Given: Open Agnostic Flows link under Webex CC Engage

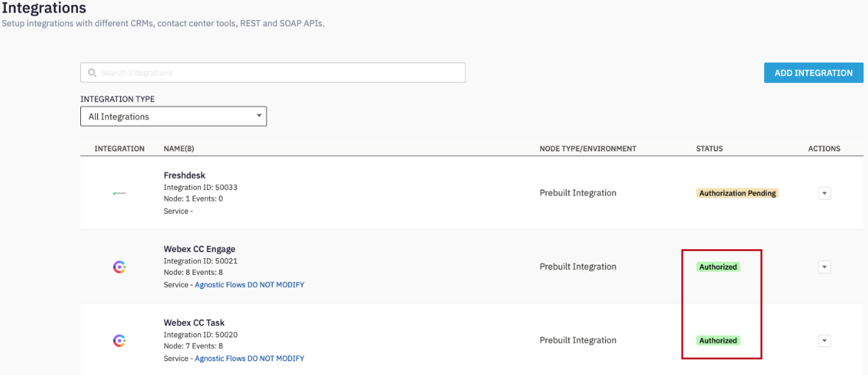Looking at the screenshot, I should (x=249, y=285).
